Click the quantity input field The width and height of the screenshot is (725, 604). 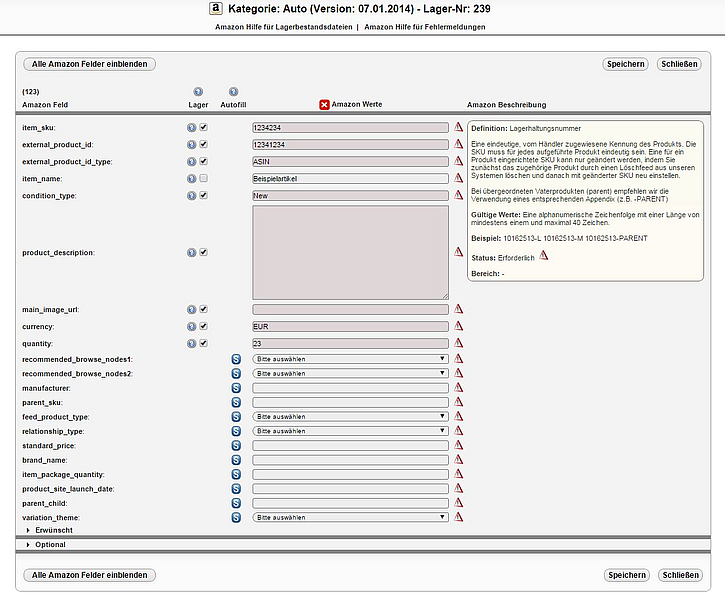pyautogui.click(x=350, y=344)
